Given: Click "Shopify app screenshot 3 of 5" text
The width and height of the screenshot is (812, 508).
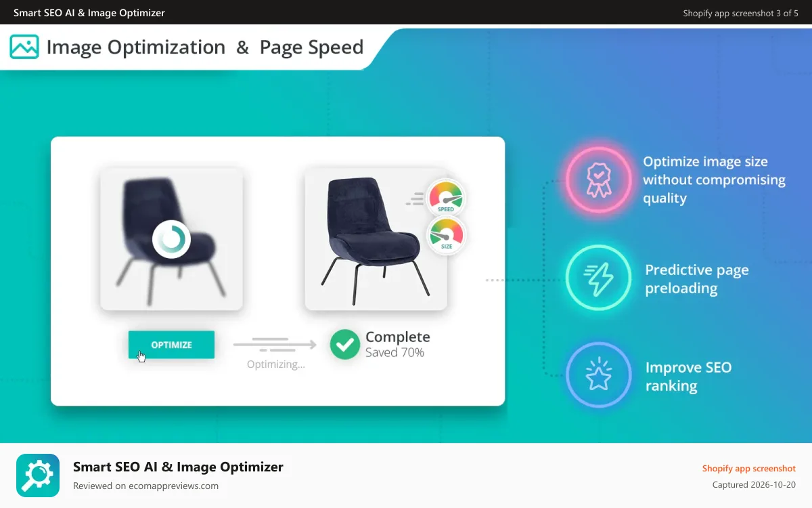Looking at the screenshot, I should (740, 13).
